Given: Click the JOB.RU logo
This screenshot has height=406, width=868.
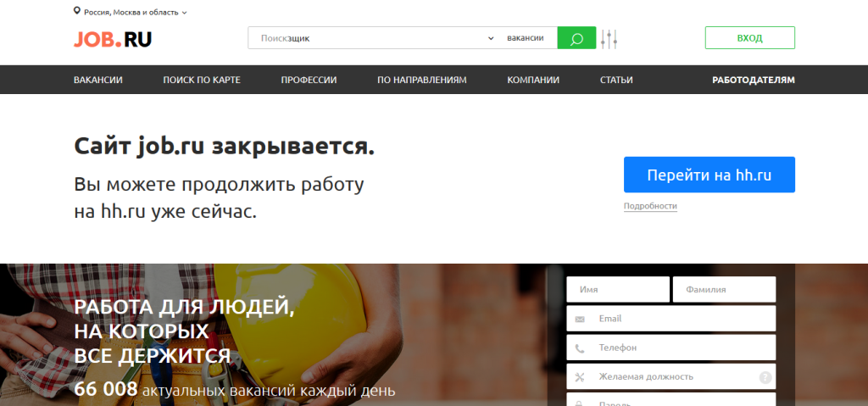Looking at the screenshot, I should coord(113,39).
